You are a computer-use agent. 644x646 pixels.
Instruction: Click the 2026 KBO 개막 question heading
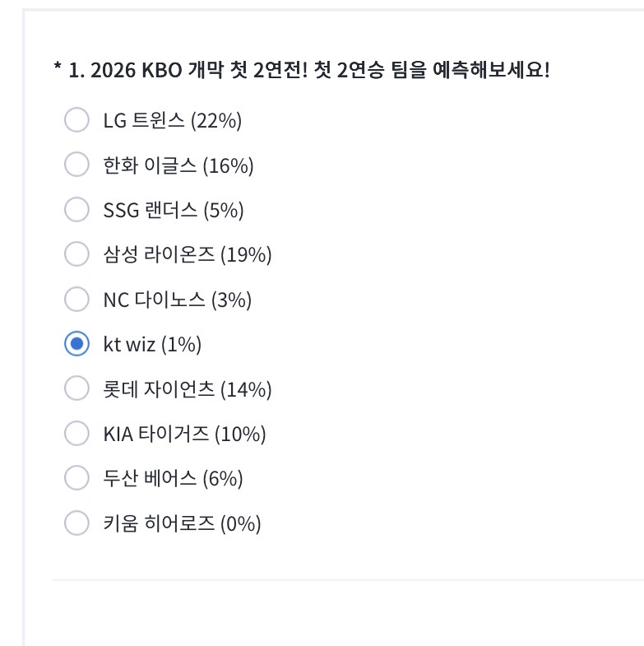pos(301,70)
